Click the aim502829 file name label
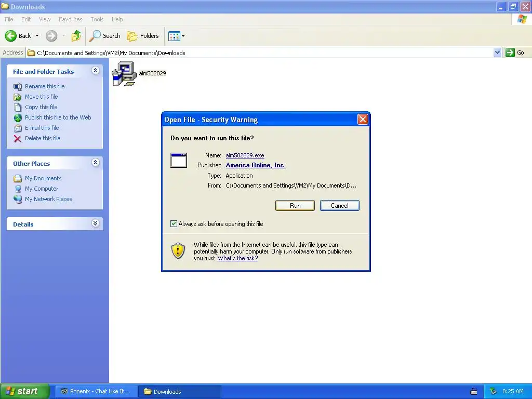The height and width of the screenshot is (399, 532). pos(152,73)
